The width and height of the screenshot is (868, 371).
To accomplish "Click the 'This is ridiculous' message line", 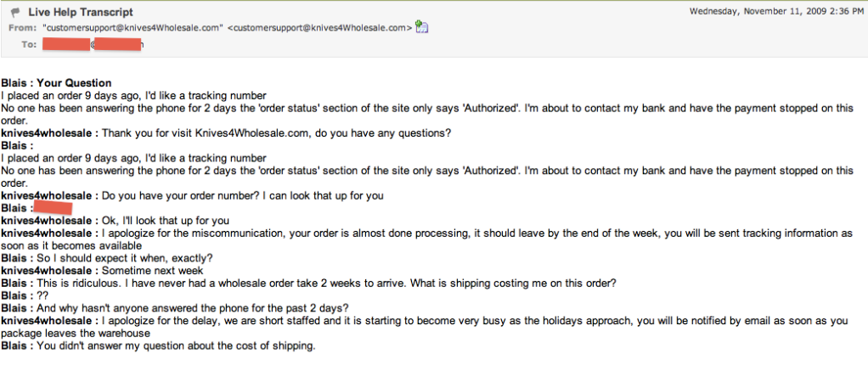I will 309,284.
